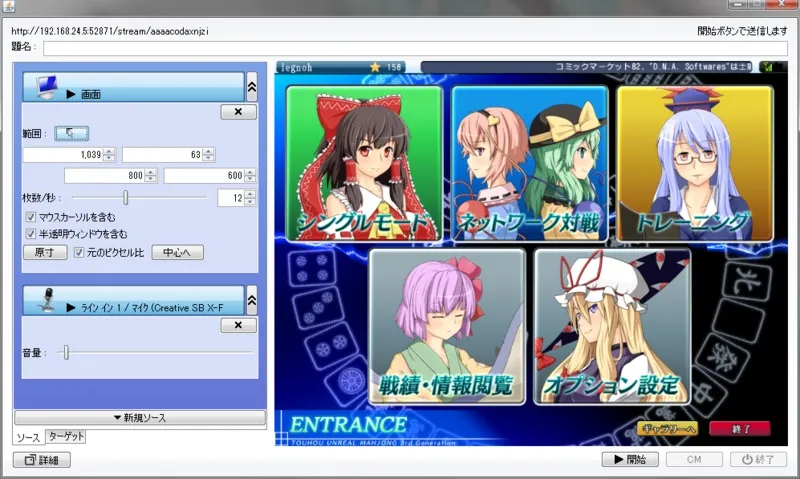
Task: Collapse the 画面 source panel chevron
Action: click(x=252, y=87)
